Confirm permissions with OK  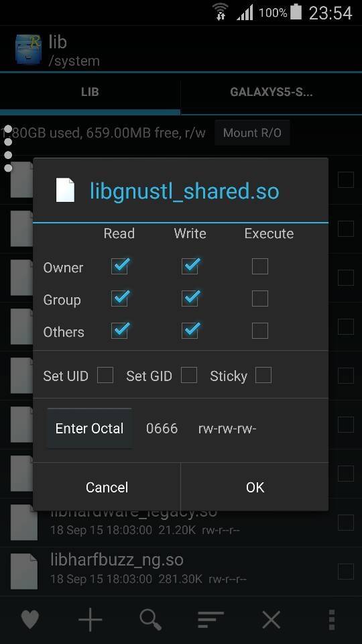point(255,487)
